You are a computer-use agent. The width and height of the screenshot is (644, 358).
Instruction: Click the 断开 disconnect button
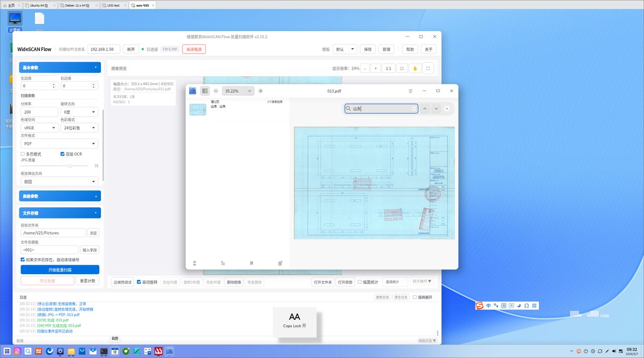[x=131, y=49]
